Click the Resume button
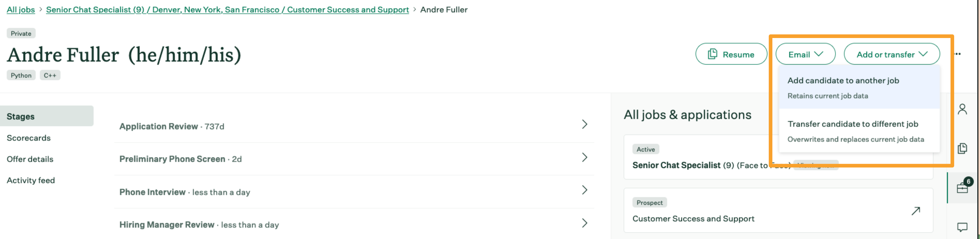 [731, 54]
